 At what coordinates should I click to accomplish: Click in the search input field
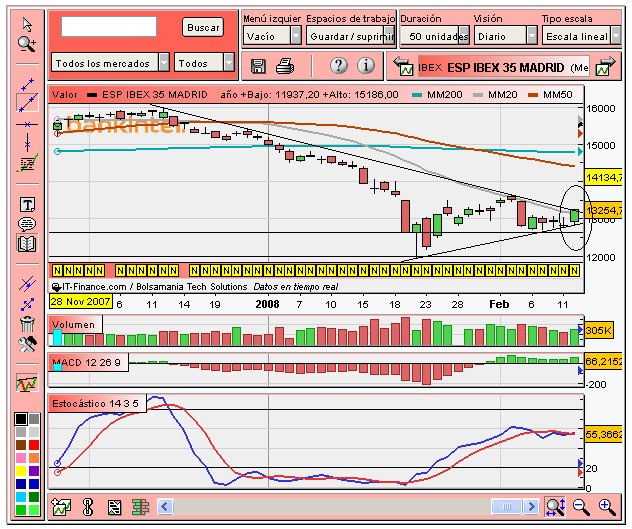coord(109,27)
